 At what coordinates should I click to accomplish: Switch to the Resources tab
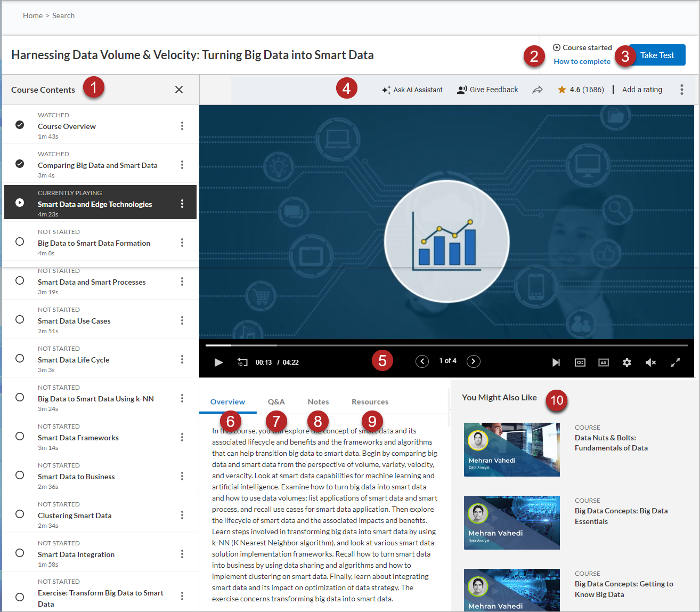[370, 402]
